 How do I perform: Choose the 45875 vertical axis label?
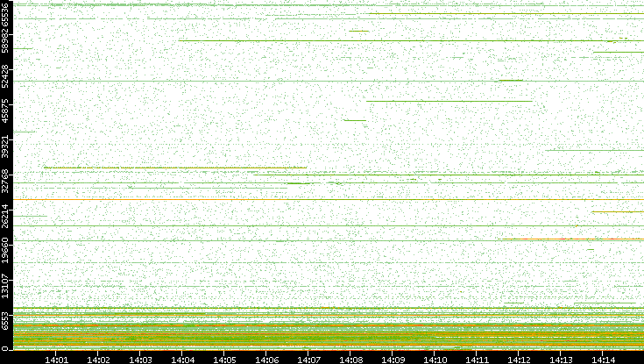point(5,111)
